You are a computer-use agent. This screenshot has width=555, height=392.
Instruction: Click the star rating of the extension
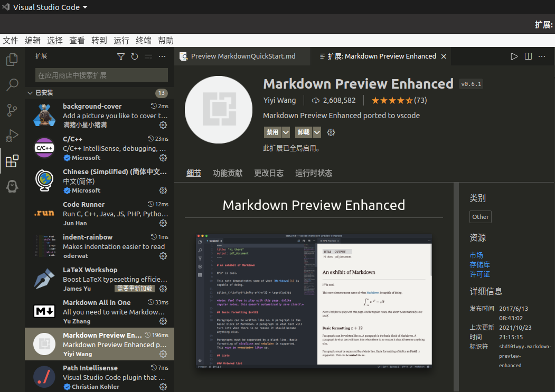(x=392, y=101)
